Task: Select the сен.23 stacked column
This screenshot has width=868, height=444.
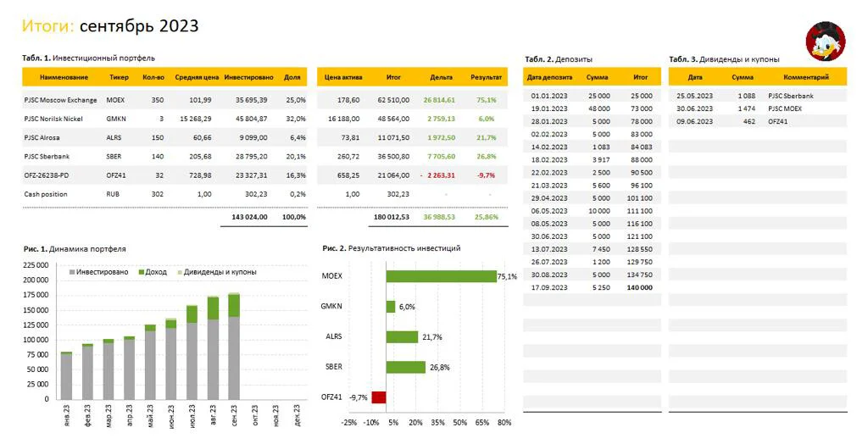Action: (x=234, y=346)
